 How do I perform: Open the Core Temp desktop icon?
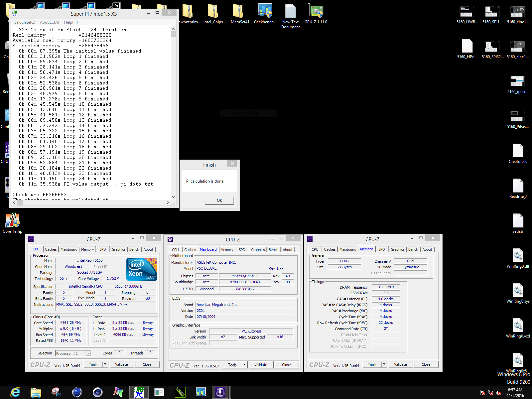coord(13,223)
